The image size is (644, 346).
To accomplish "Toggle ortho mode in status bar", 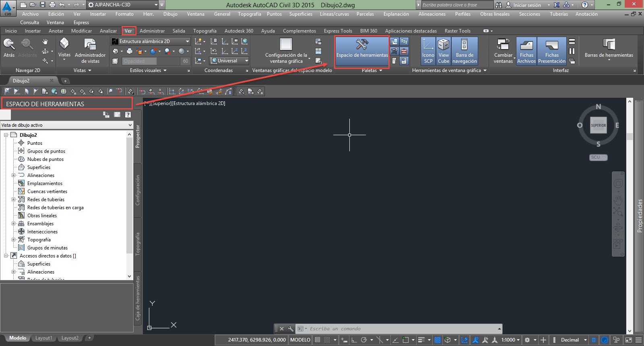I will point(354,340).
